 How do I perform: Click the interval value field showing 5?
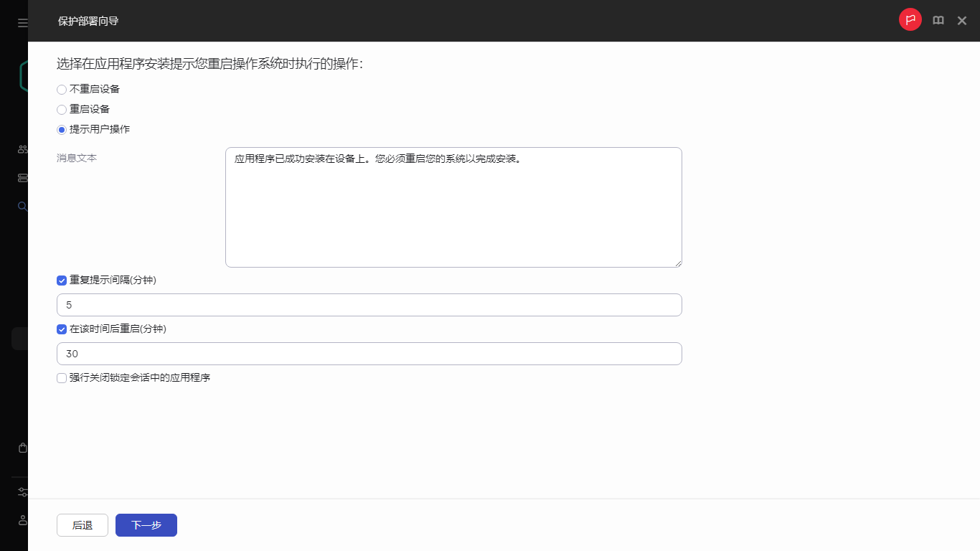tap(369, 304)
